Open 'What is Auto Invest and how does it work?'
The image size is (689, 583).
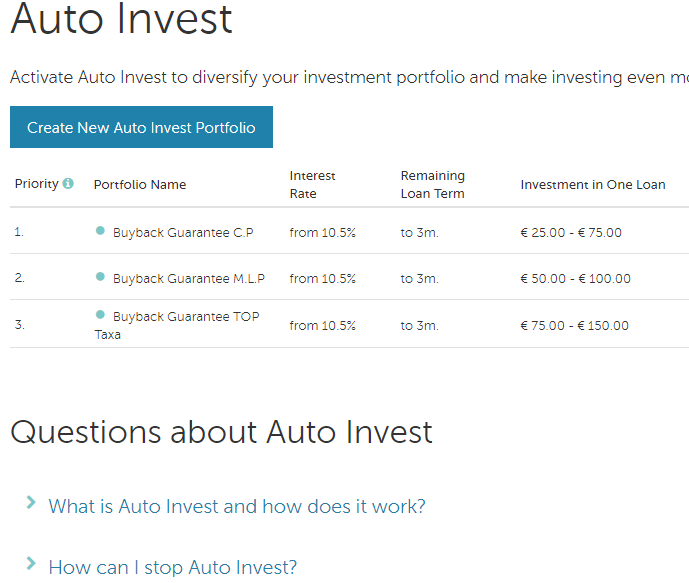click(x=237, y=506)
